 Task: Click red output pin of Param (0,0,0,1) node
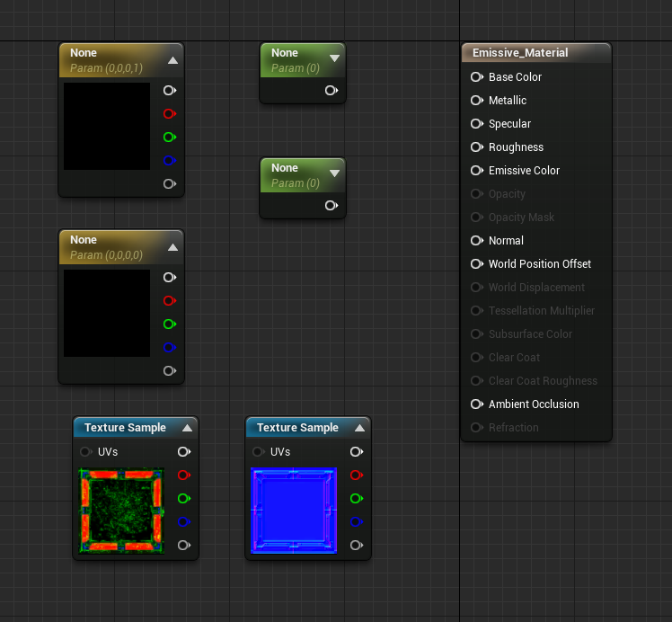pyautogui.click(x=170, y=113)
